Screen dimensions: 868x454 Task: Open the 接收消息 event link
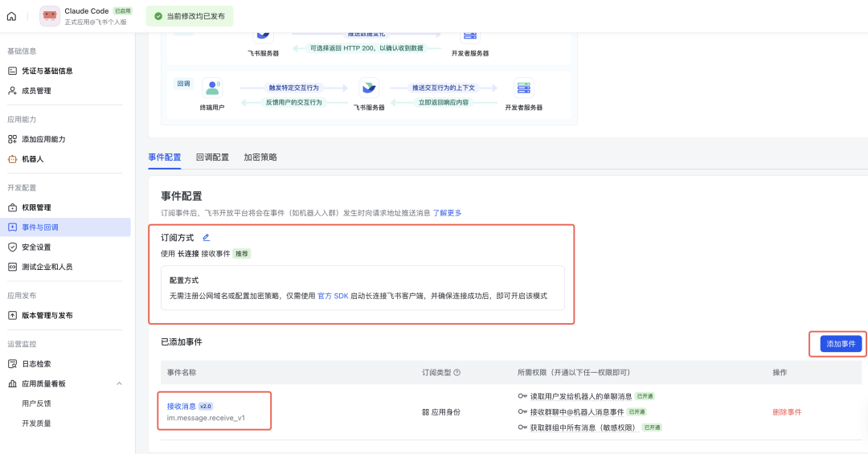coord(182,407)
